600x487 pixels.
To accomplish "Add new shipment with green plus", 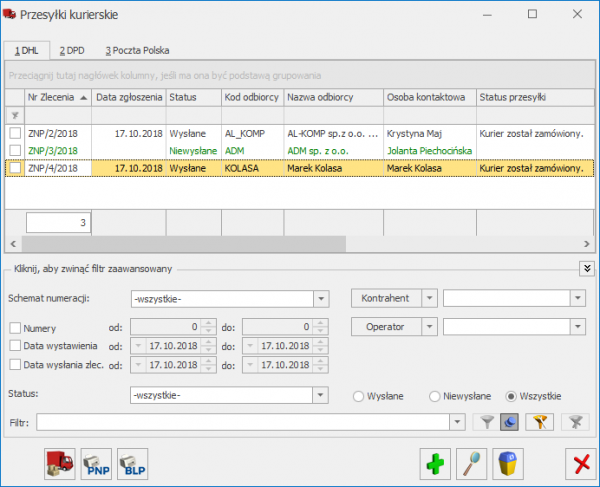I will pos(435,463).
